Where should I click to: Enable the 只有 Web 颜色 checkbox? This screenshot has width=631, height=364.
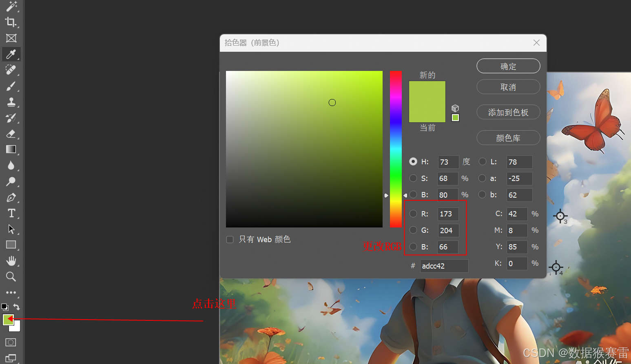click(x=230, y=240)
